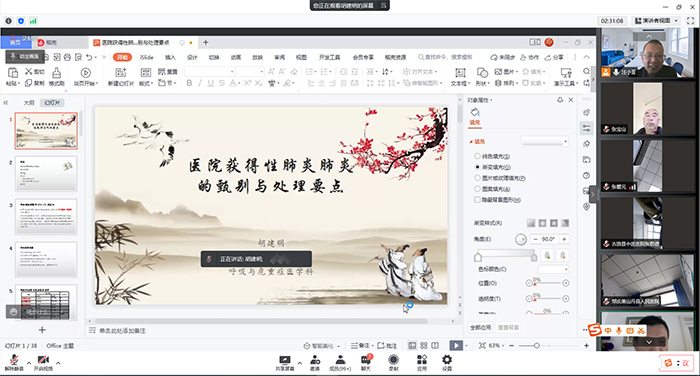This screenshot has width=700, height=376.
Task: Open the stop color dropdown
Action: click(x=554, y=269)
